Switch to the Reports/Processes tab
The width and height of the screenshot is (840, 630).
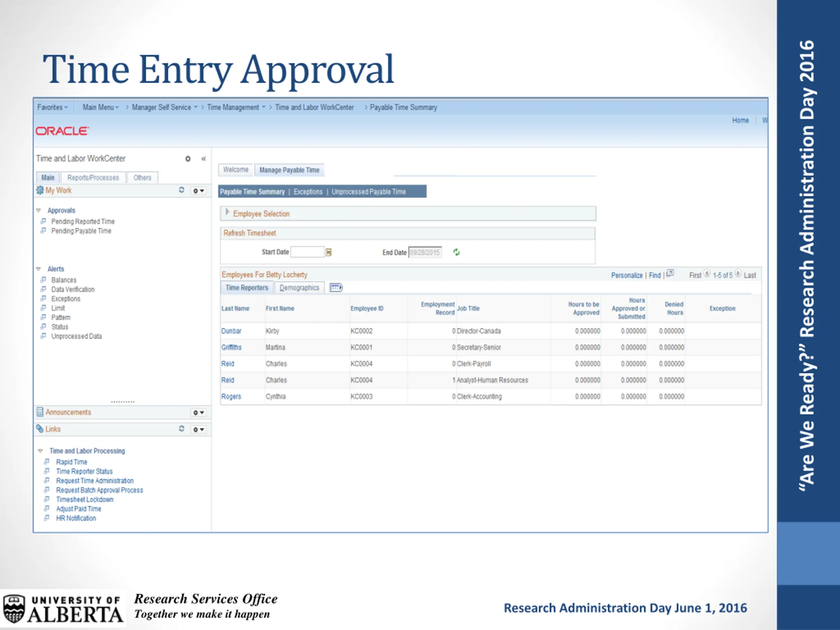[x=93, y=178]
